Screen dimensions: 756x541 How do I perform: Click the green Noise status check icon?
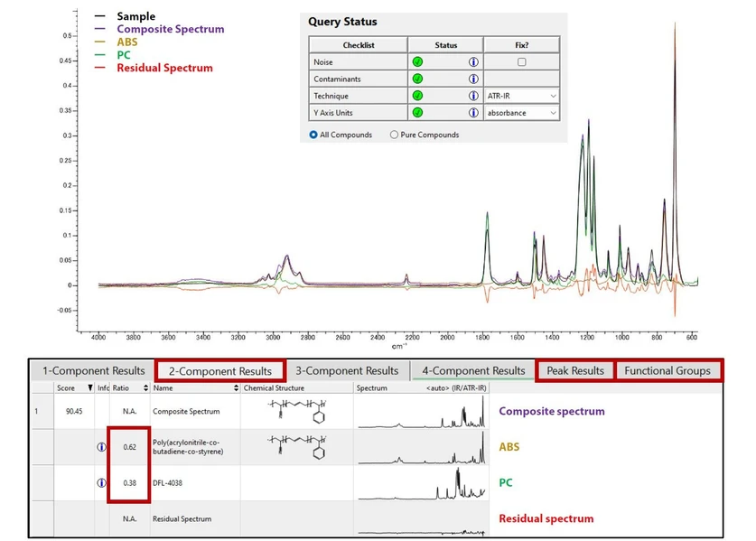click(417, 62)
